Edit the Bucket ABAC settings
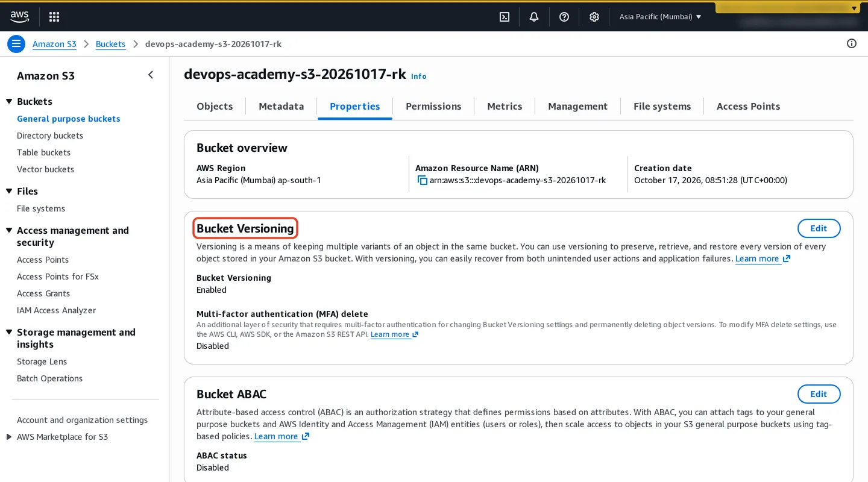The width and height of the screenshot is (868, 482). (819, 394)
